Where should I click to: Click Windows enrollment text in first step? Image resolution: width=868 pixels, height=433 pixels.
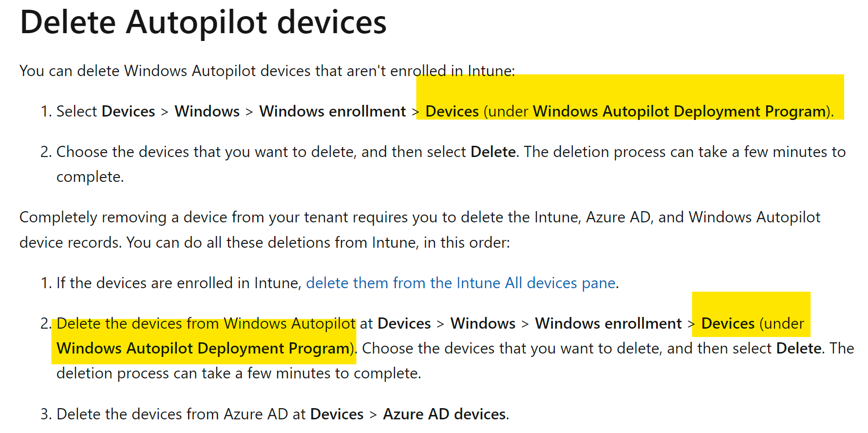click(x=332, y=112)
